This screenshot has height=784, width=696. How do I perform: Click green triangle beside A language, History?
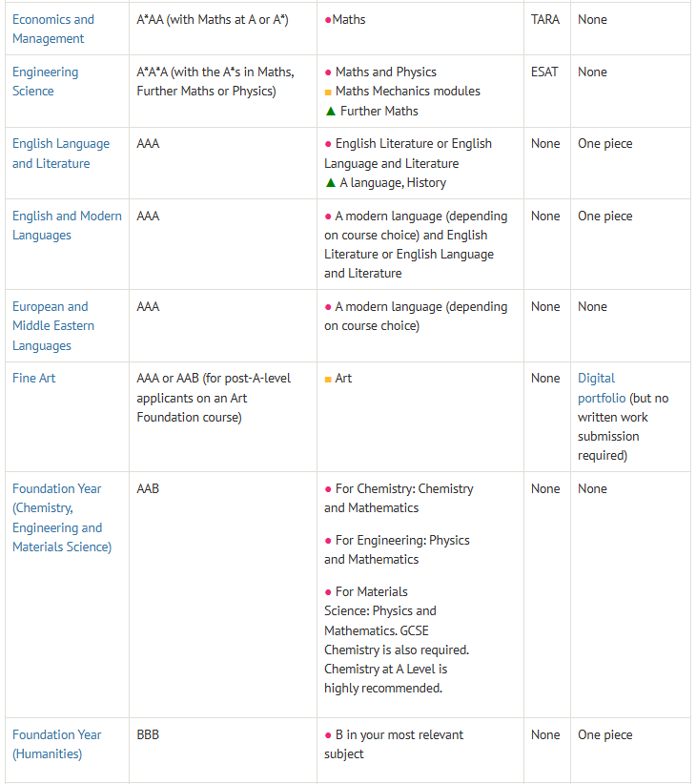pos(330,182)
